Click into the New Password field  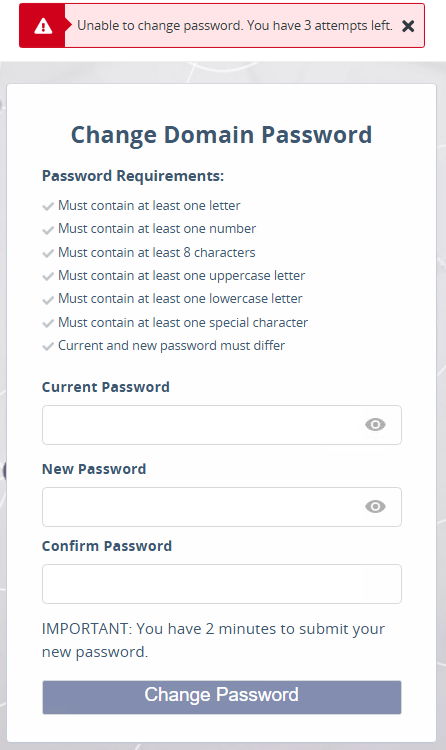[222, 507]
